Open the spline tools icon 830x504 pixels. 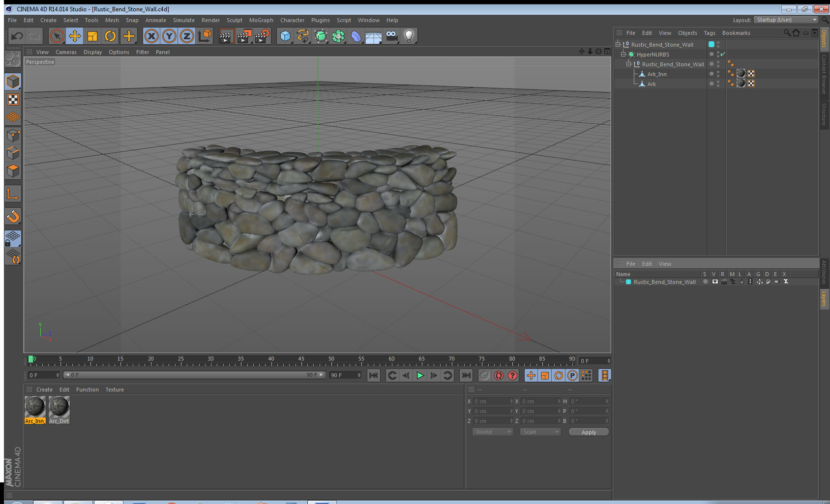tap(303, 36)
